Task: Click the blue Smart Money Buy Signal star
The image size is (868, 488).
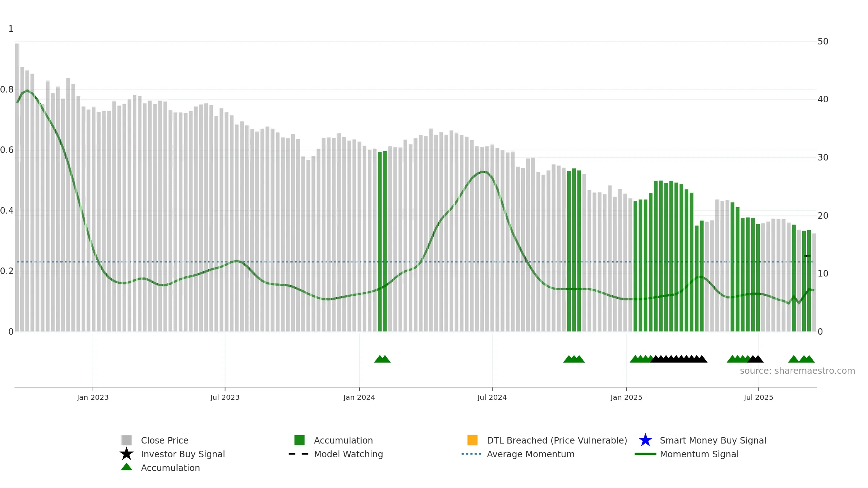Action: click(x=645, y=440)
